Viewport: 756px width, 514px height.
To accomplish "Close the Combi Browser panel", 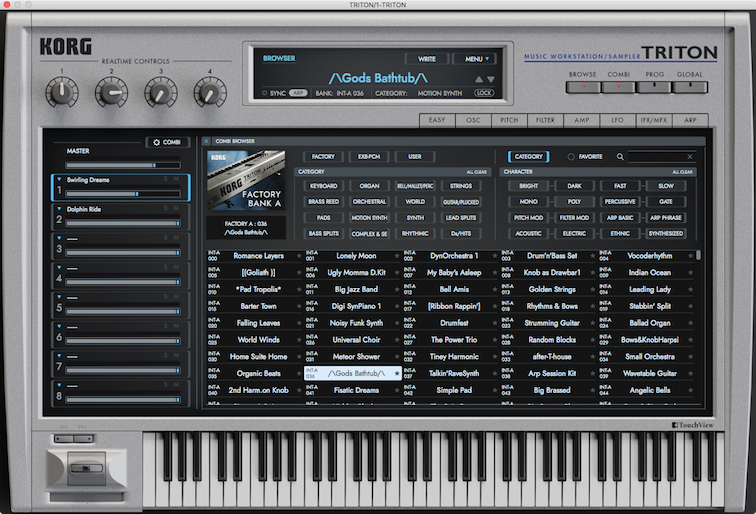I will point(206,141).
